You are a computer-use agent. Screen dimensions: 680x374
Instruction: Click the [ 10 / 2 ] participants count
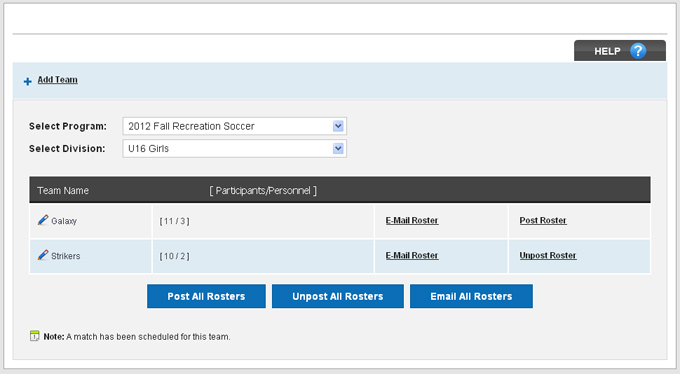click(174, 256)
